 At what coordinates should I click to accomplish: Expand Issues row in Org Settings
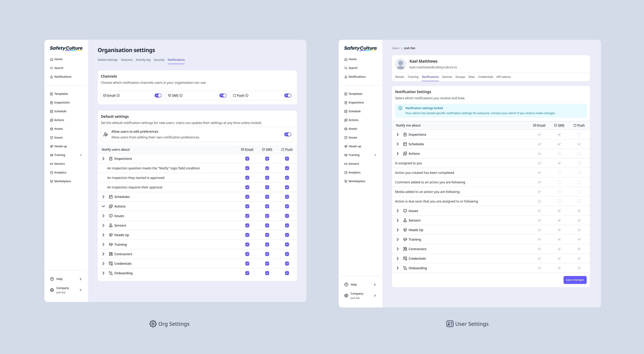(x=103, y=216)
